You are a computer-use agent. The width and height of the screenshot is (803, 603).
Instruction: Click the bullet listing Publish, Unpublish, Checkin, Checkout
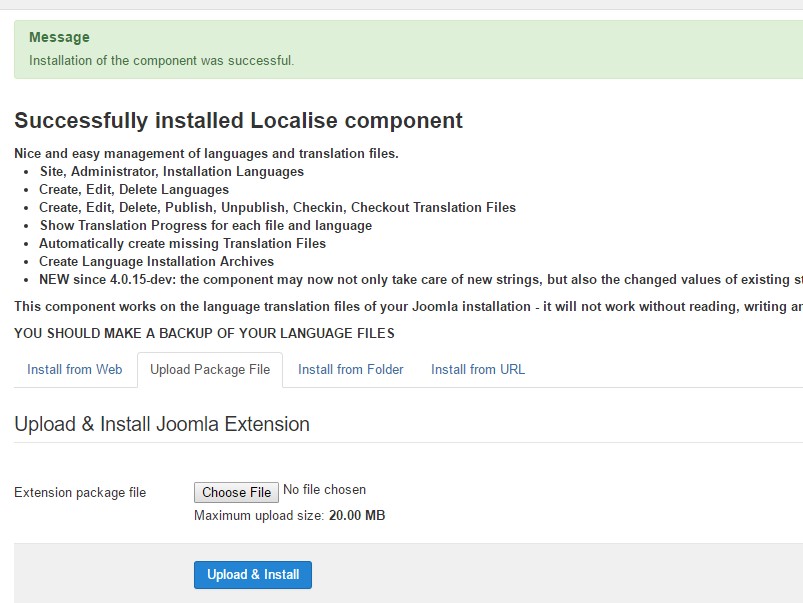[x=278, y=207]
